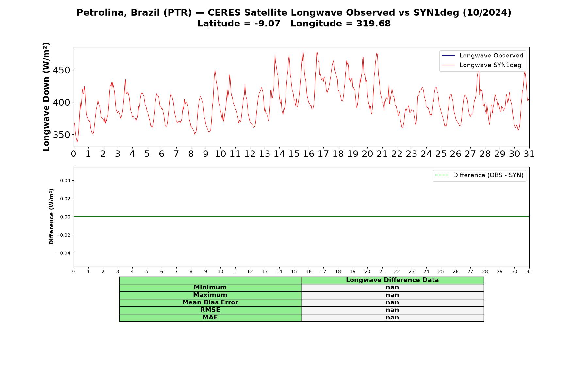This screenshot has width=588, height=392.
Task: Click the Longwave Down y-axis label
Action: (46, 97)
